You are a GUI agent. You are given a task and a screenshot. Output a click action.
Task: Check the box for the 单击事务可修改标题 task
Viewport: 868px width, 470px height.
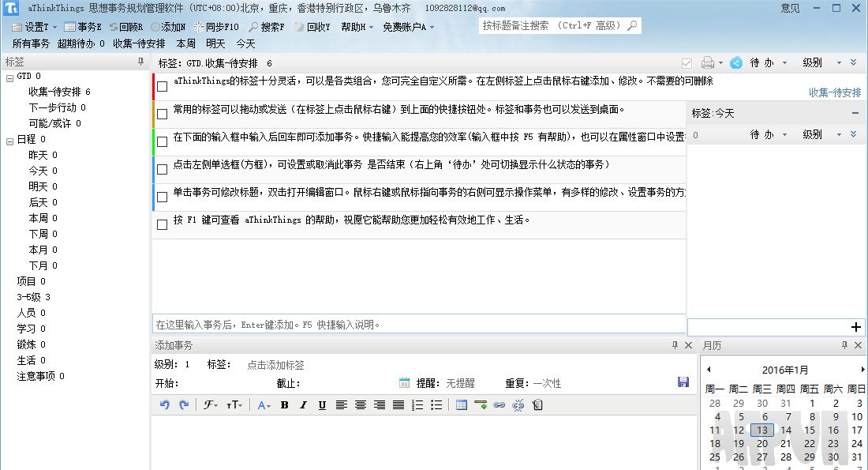click(x=163, y=197)
